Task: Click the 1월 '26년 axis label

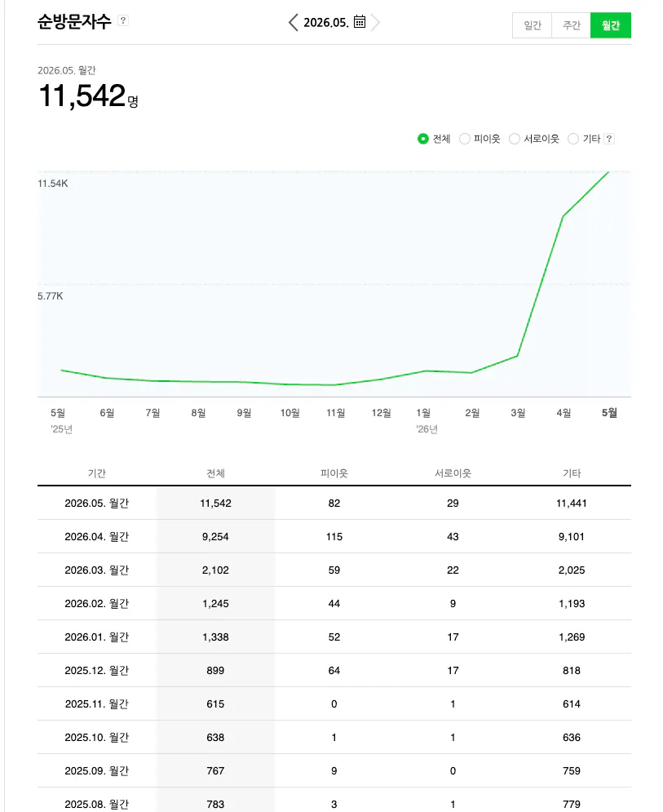Action: click(x=427, y=420)
